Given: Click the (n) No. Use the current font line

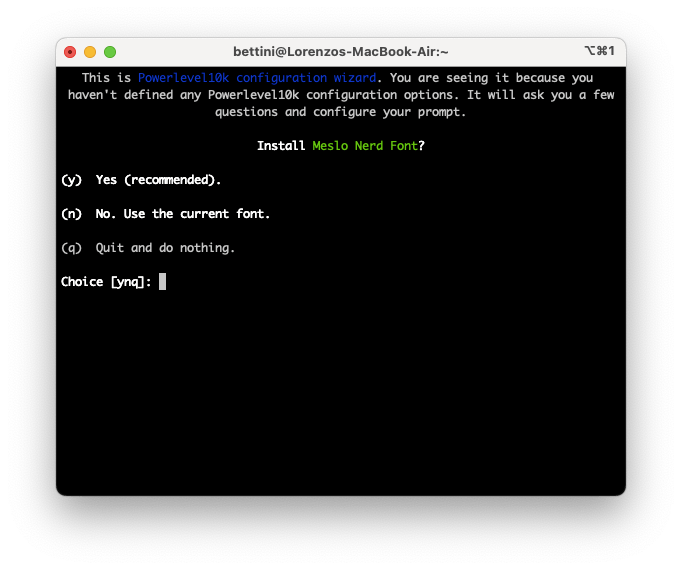Looking at the screenshot, I should point(165,214).
